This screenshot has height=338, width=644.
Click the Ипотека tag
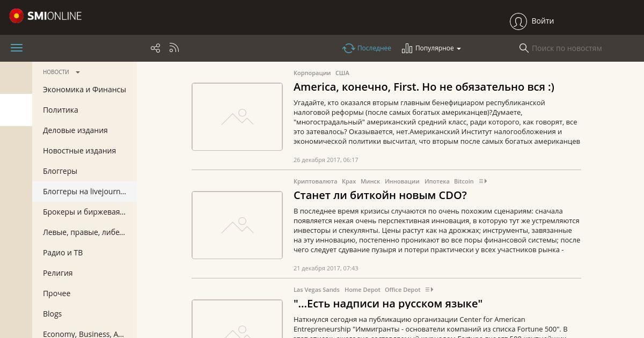pos(437,181)
